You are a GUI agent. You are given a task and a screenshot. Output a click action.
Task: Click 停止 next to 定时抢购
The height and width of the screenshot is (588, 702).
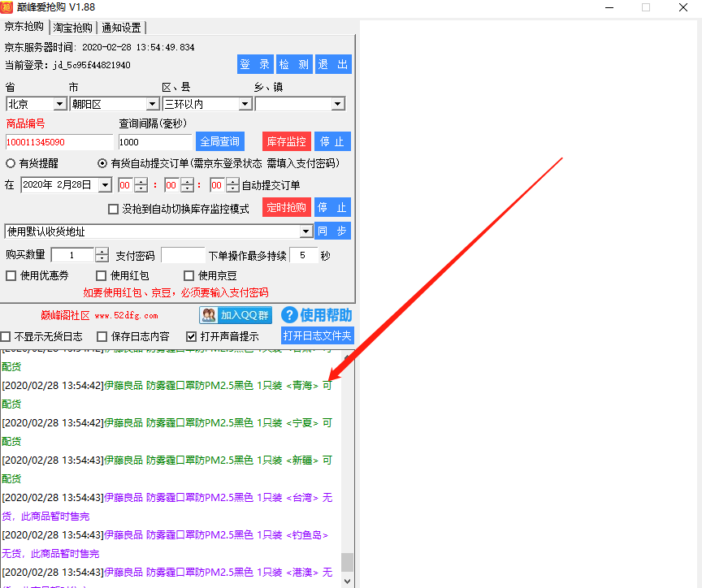[332, 208]
